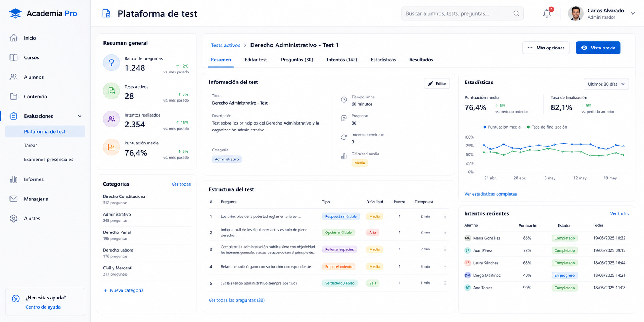The image size is (644, 322).
Task: Click the Carlos Alvarado avatar photo
Action: tap(576, 13)
